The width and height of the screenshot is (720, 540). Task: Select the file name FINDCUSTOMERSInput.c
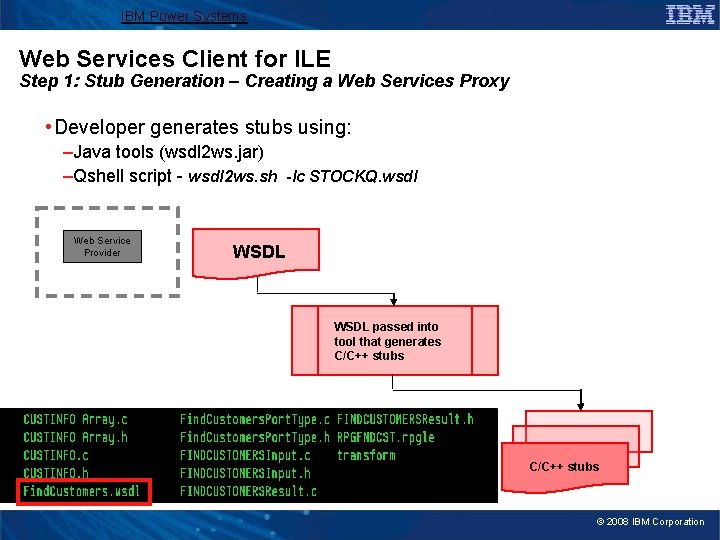(245, 455)
